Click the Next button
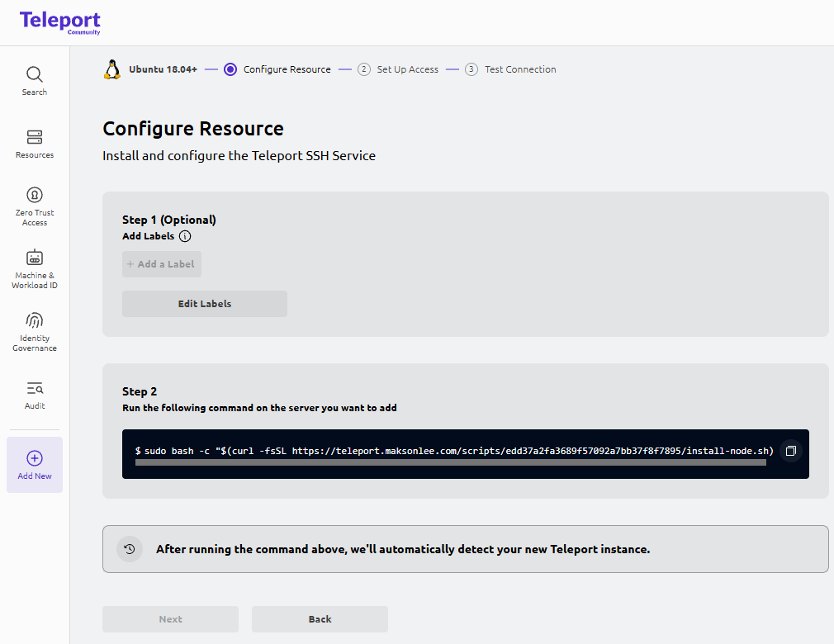Image resolution: width=834 pixels, height=644 pixels. point(170,619)
